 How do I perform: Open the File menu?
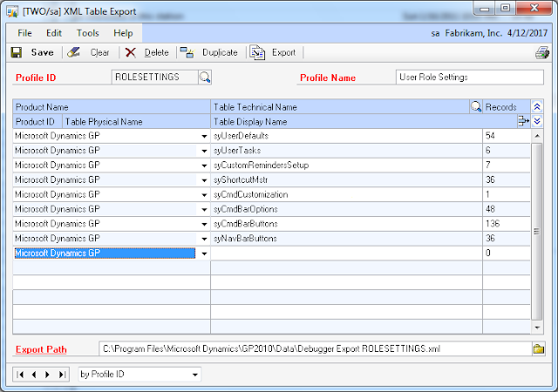click(x=24, y=33)
